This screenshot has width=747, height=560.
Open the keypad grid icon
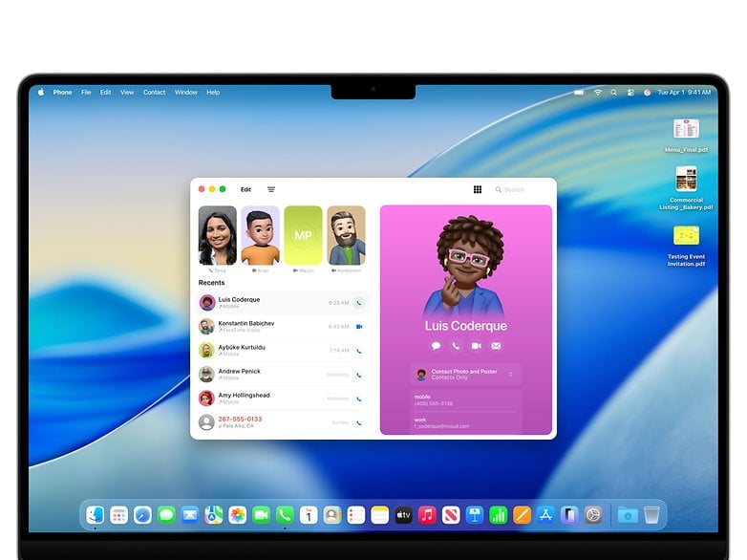[478, 189]
